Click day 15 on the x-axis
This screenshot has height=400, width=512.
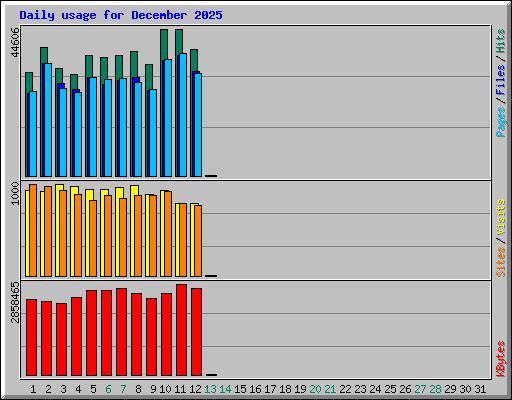click(240, 389)
